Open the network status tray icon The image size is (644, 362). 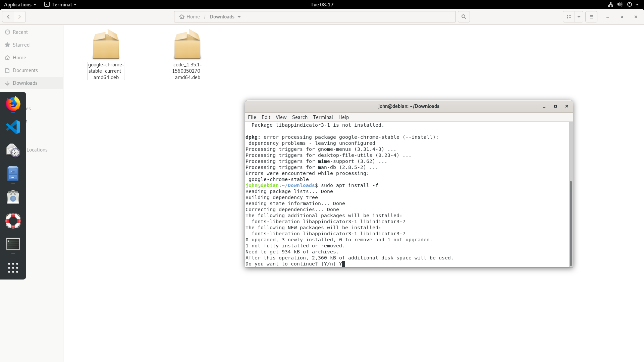pos(610,4)
